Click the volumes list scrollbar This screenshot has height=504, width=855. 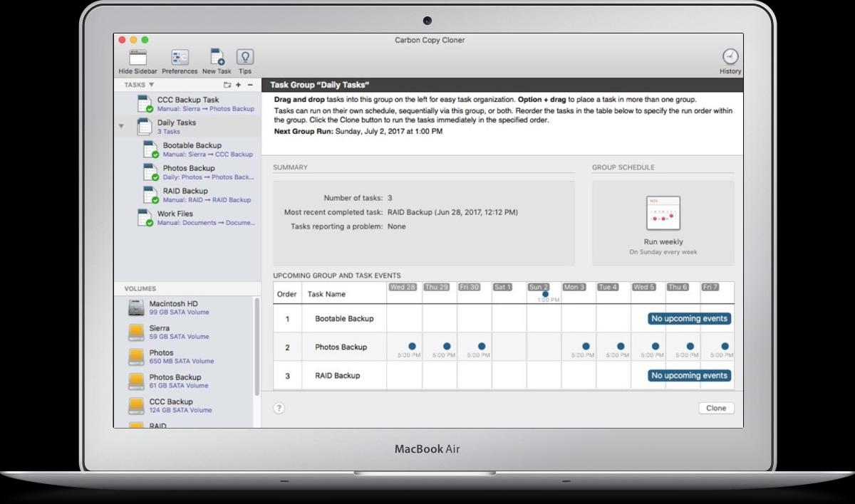pos(257,347)
